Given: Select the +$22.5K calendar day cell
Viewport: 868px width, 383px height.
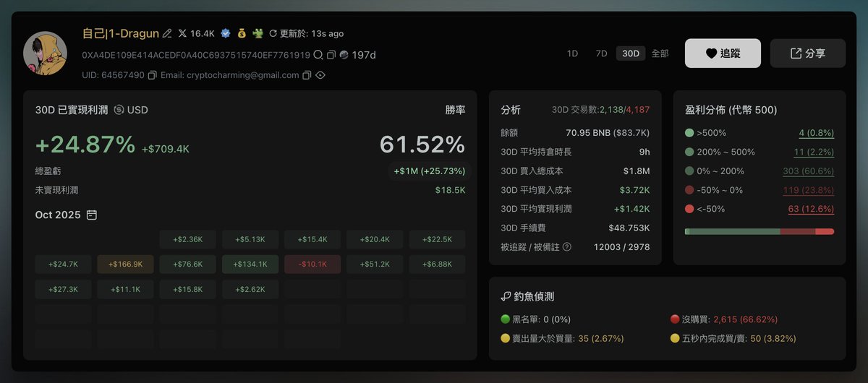Looking at the screenshot, I should [438, 239].
